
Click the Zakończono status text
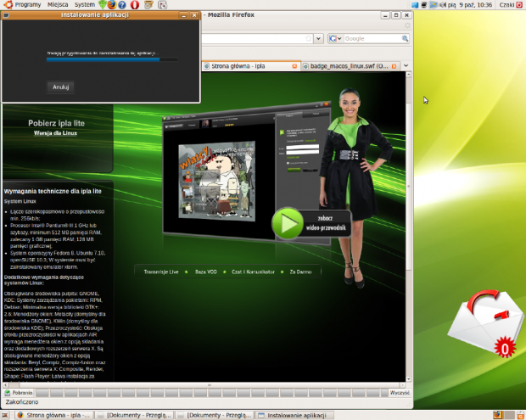click(x=22, y=402)
